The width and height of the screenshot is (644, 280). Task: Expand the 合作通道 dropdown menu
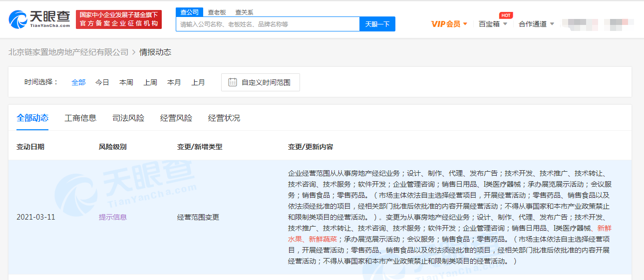pyautogui.click(x=536, y=24)
